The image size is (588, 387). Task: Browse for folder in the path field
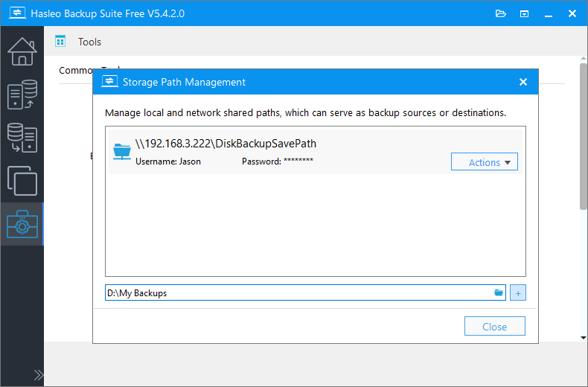(499, 292)
